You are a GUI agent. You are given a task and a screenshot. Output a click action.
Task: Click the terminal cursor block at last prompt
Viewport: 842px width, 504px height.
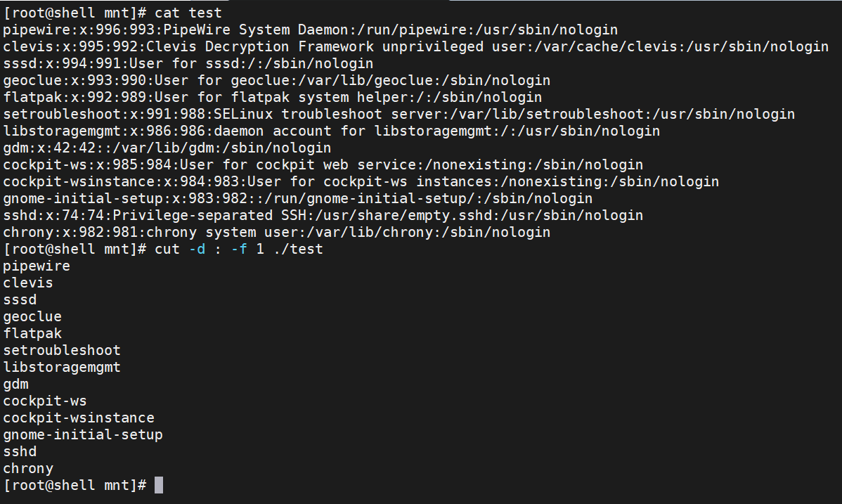[x=158, y=485]
